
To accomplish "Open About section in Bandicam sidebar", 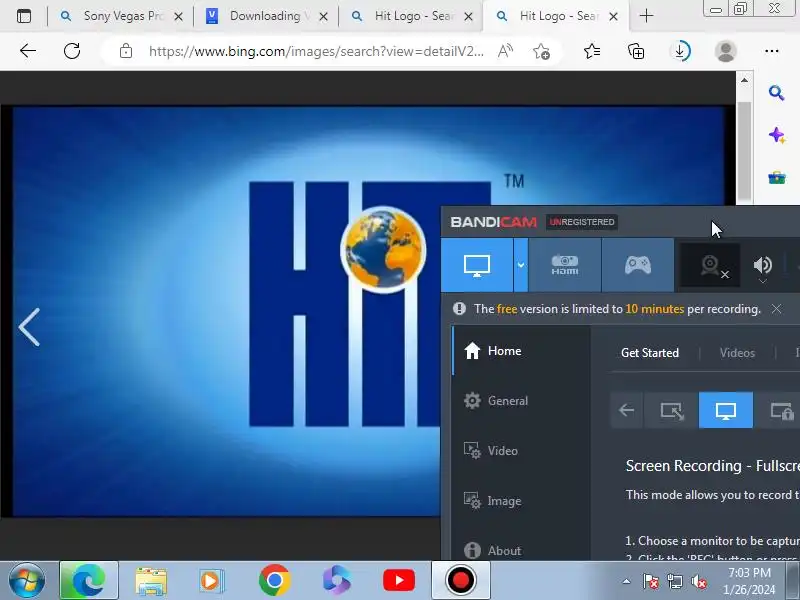I will coord(520,551).
